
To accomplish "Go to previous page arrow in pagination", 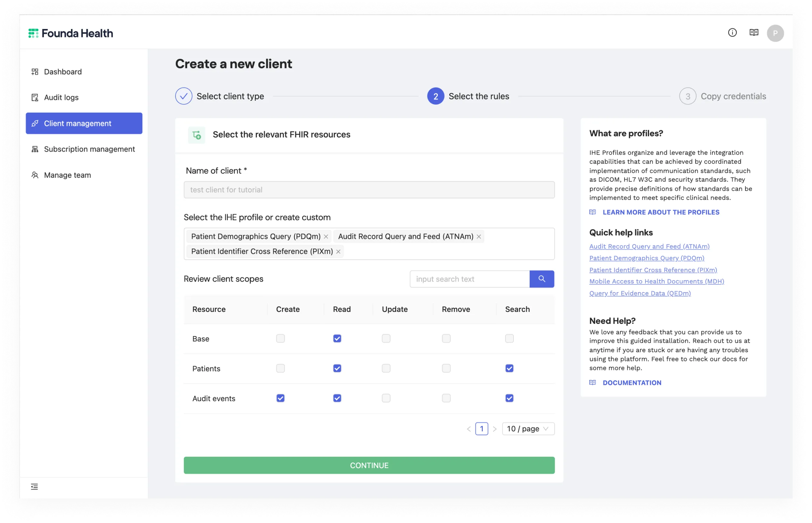I will coord(469,429).
